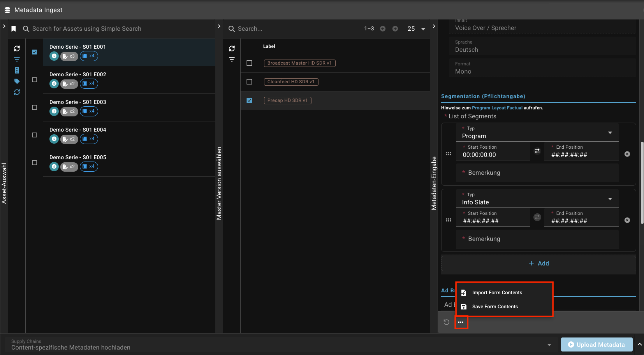Click the Format field showing Mono
The width and height of the screenshot is (644, 355).
coord(542,68)
